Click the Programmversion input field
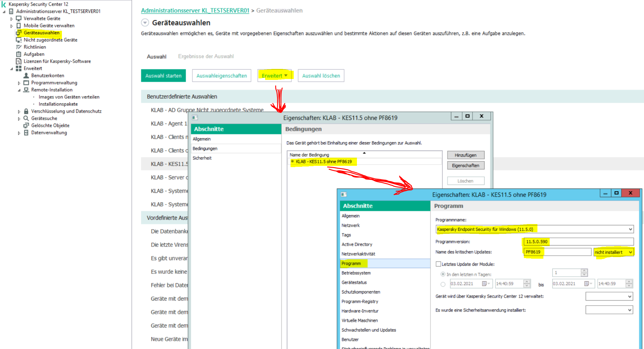 click(578, 242)
